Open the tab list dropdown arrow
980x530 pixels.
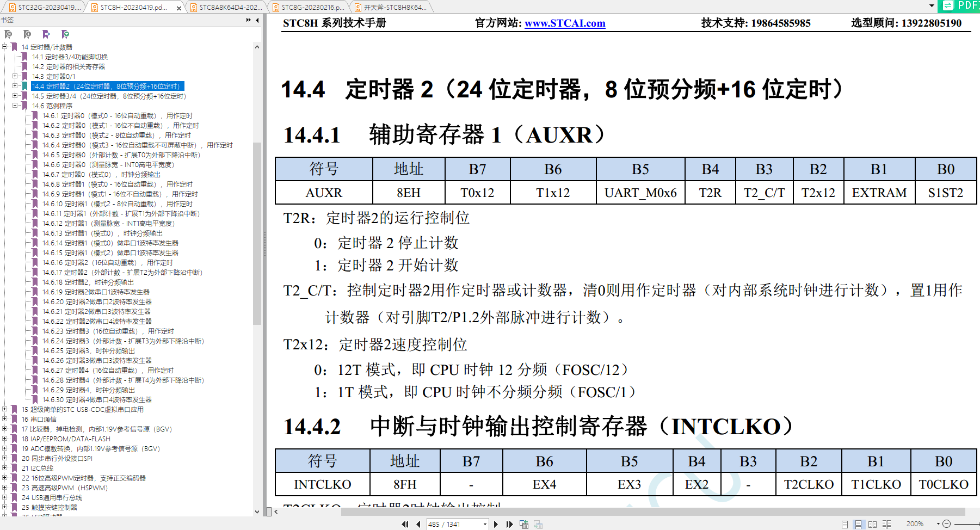932,6
